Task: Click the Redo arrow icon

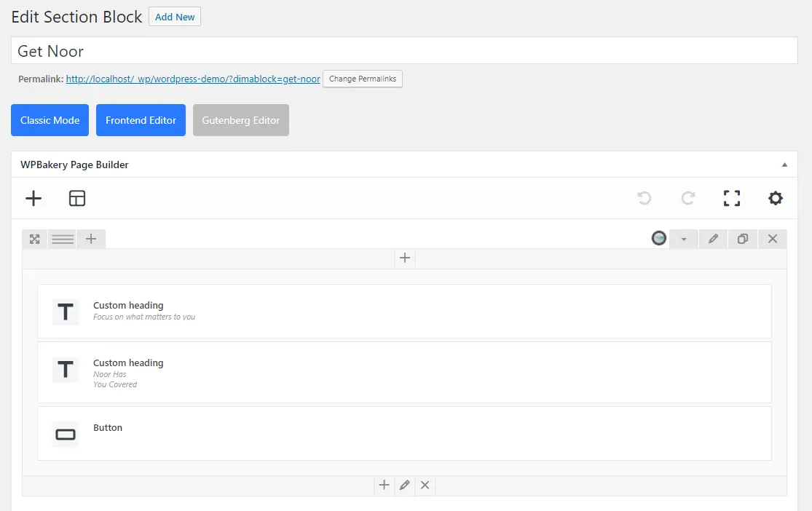Action: (687, 198)
